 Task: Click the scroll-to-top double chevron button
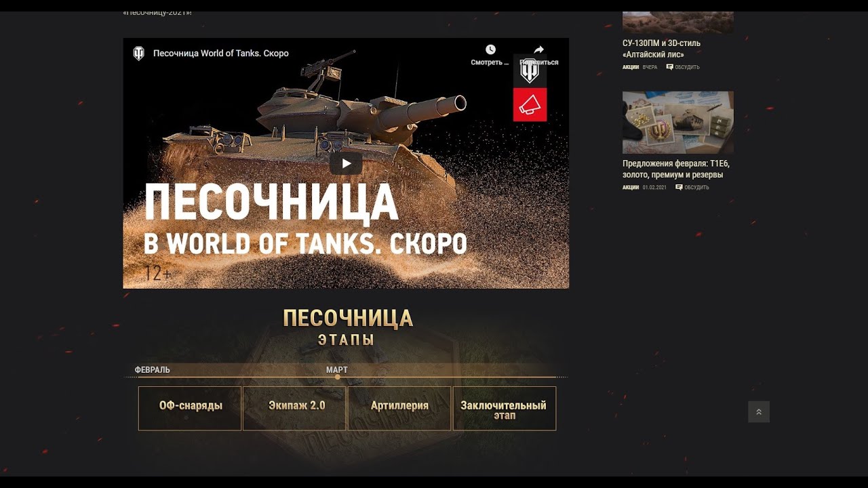759,412
